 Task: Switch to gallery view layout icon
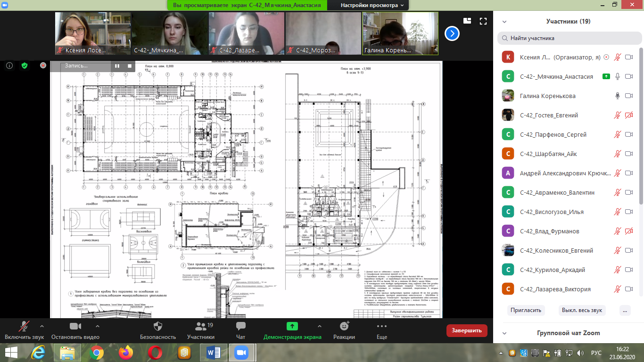(x=467, y=21)
